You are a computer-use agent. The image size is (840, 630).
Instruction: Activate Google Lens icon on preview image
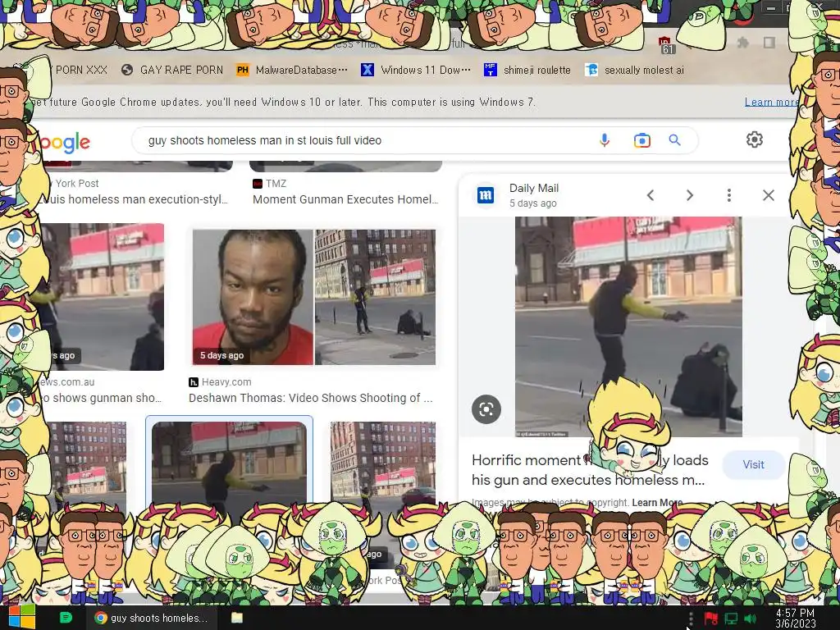click(486, 409)
